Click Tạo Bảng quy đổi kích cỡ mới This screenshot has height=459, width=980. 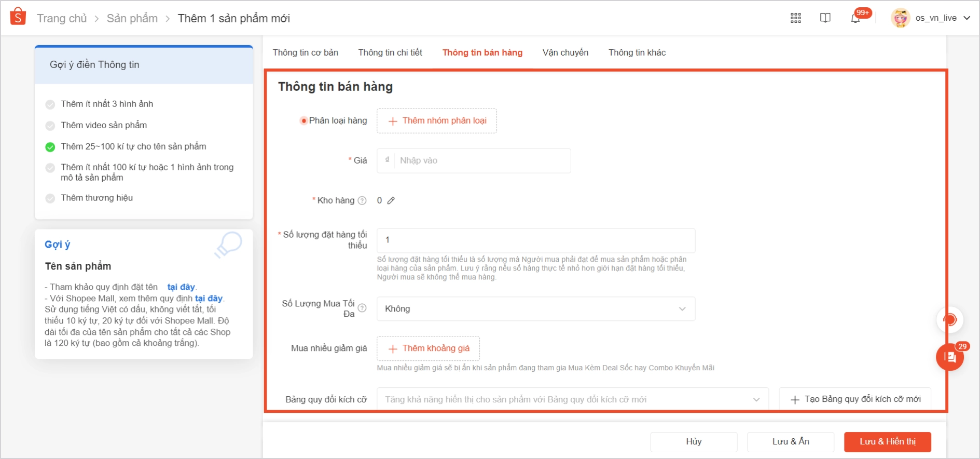[x=855, y=399]
